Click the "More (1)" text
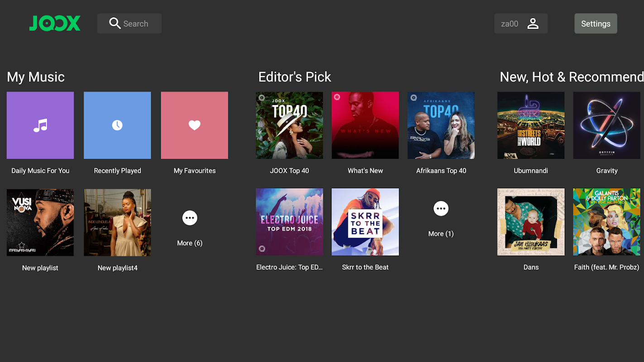This screenshot has width=644, height=362. pyautogui.click(x=441, y=233)
